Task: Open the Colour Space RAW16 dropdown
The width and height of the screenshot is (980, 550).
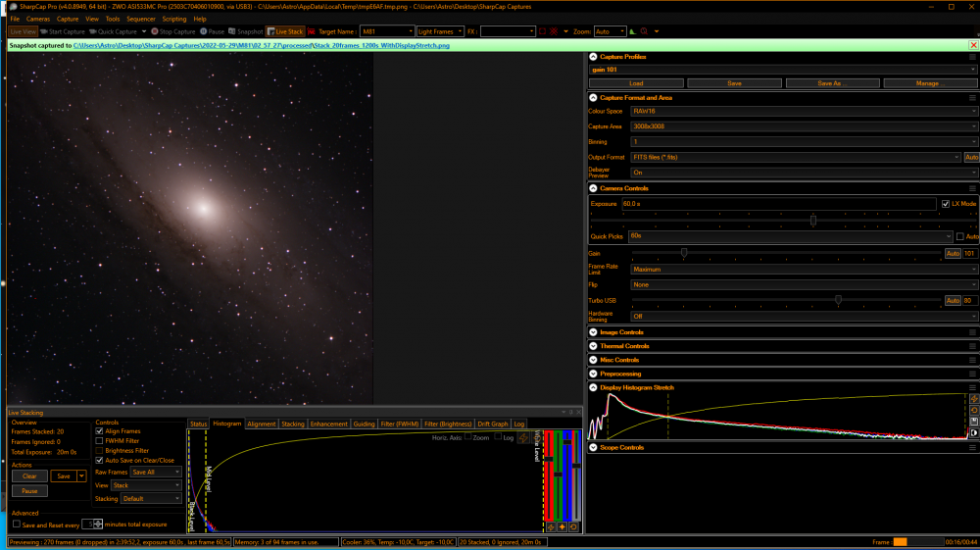Action: [804, 111]
